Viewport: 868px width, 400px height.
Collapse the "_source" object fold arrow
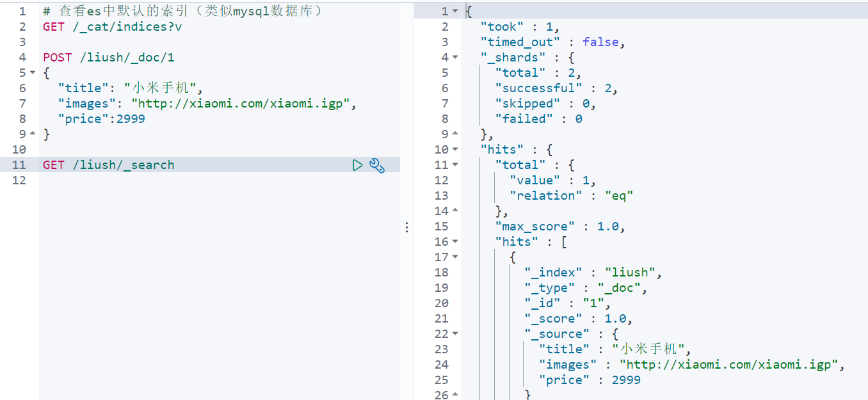[x=455, y=334]
